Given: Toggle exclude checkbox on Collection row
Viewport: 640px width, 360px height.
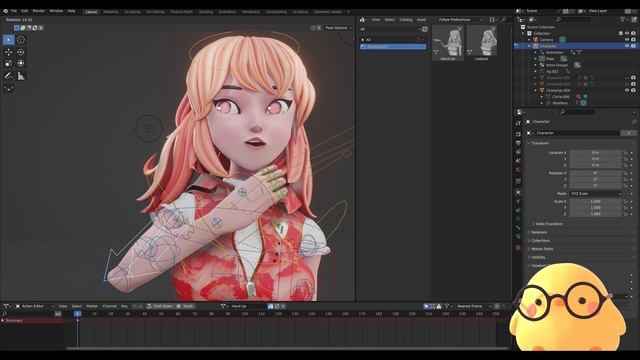Looking at the screenshot, I should 621,33.
